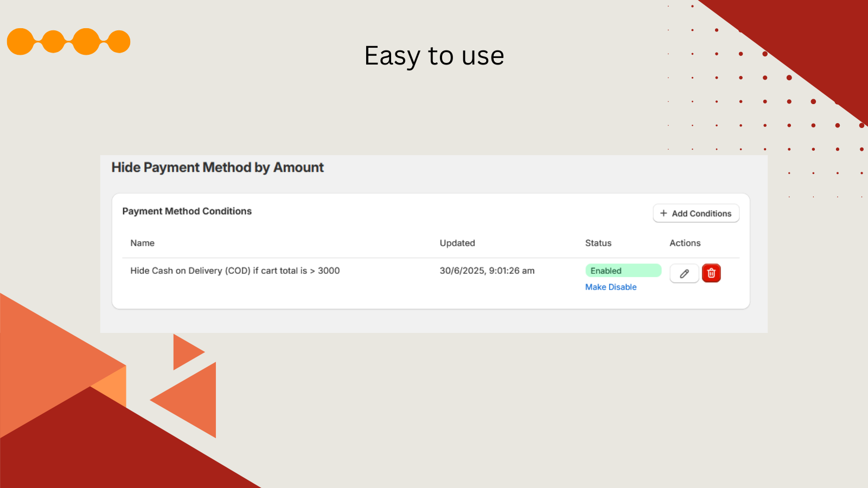Click the plus icon on Add Conditions button
The image size is (868, 488).
(x=663, y=213)
